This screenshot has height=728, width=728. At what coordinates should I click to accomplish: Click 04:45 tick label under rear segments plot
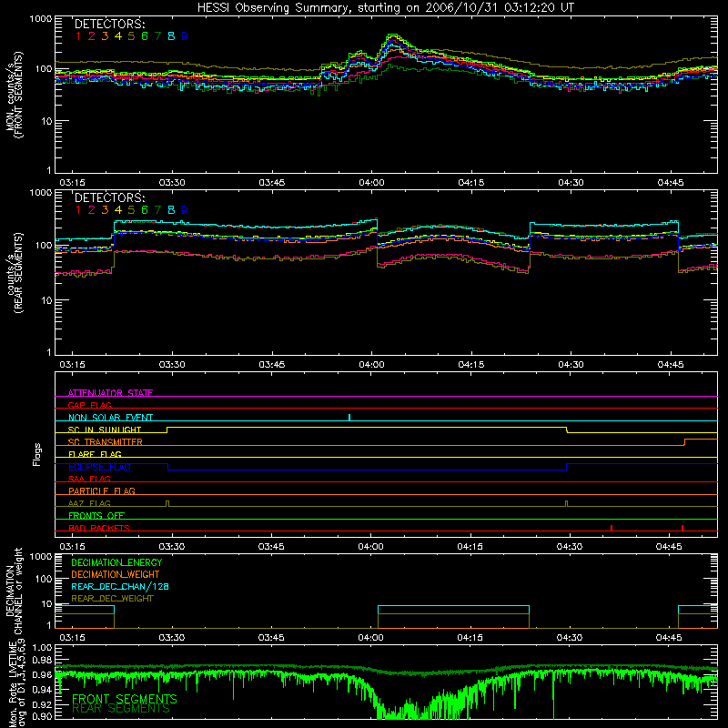[671, 365]
